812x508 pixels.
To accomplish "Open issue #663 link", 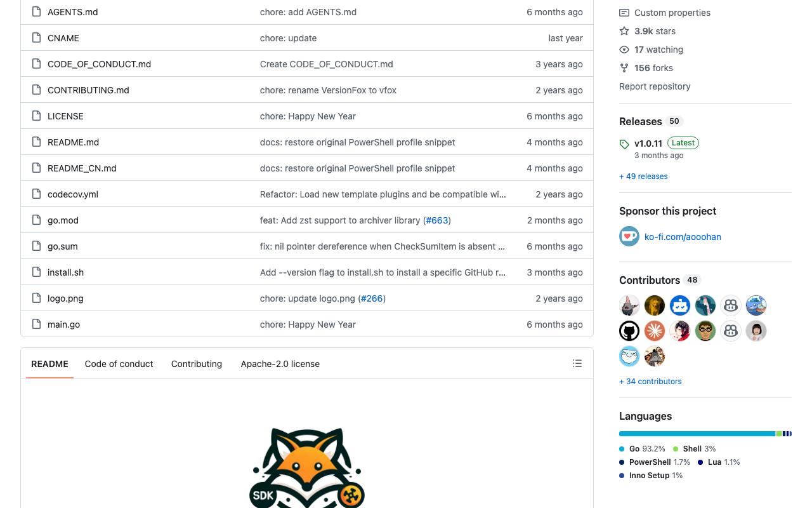I will tap(437, 220).
